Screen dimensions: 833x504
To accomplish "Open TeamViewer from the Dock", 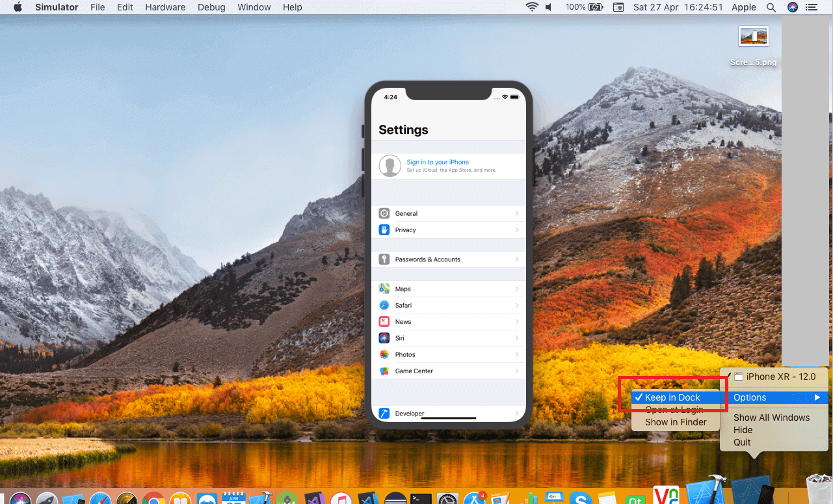I will point(206,497).
